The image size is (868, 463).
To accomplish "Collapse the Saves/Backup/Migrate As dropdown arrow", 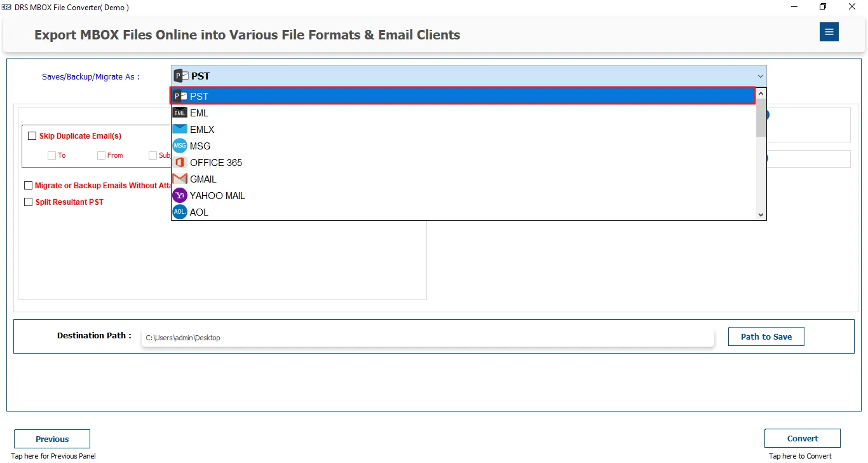I will [761, 76].
